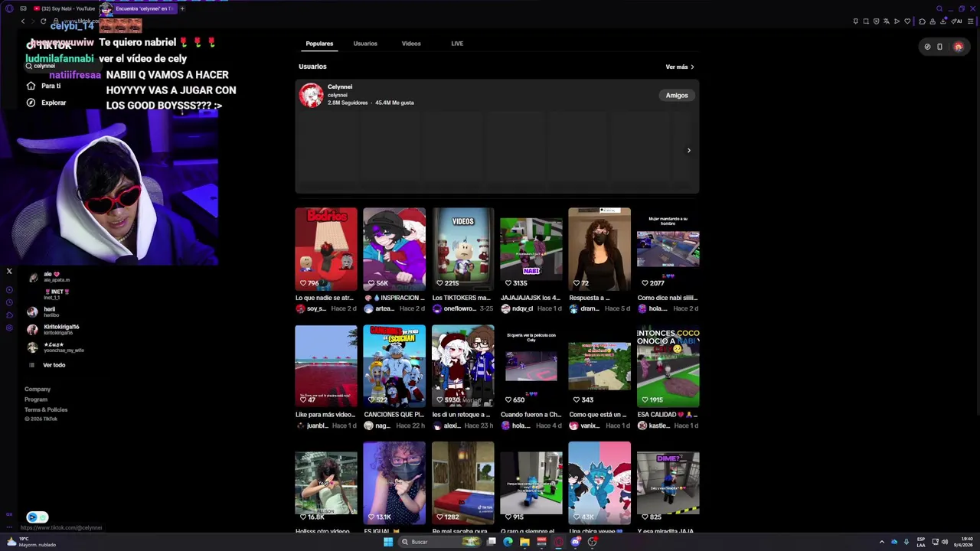Image resolution: width=980 pixels, height=551 pixels.
Task: Open CANCIONES QUE video with 522 likes
Action: (394, 366)
